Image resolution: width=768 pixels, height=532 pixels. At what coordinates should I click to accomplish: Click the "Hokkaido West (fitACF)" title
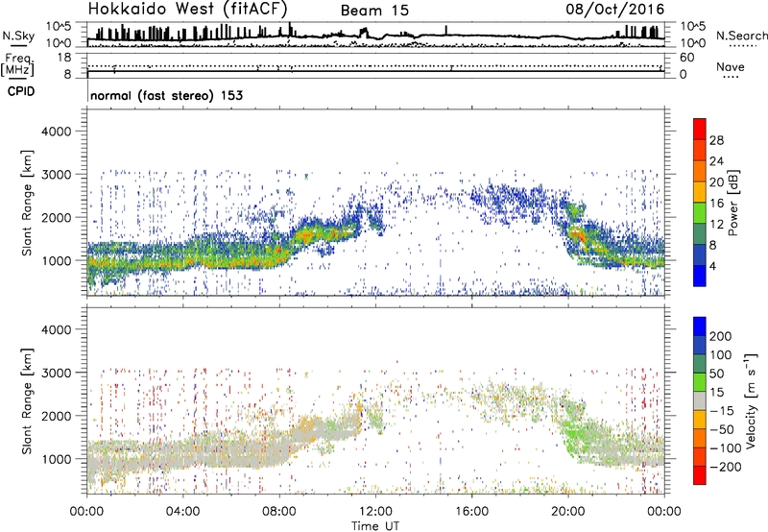[187, 10]
